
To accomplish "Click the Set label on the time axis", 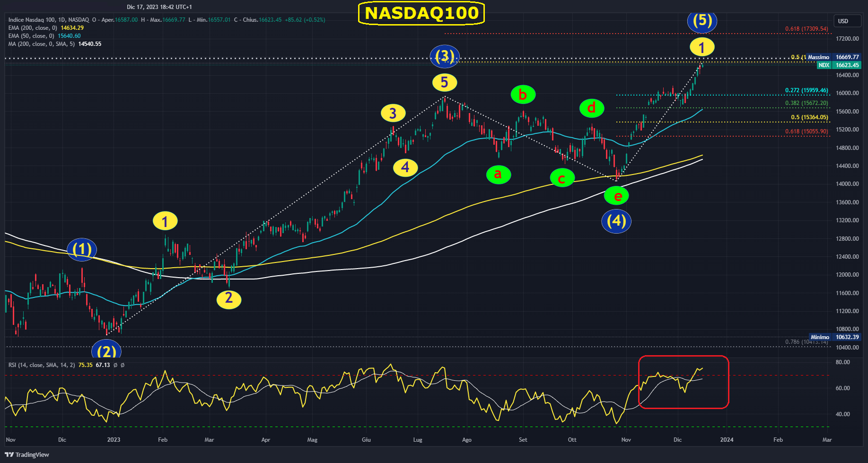I will pos(523,440).
